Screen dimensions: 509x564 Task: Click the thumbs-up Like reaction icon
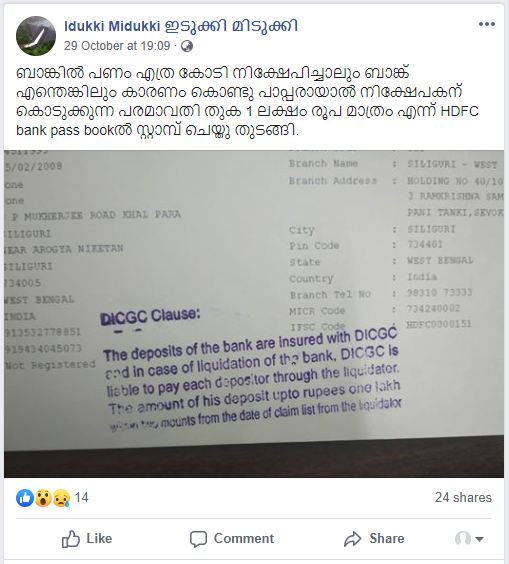pyautogui.click(x=25, y=498)
